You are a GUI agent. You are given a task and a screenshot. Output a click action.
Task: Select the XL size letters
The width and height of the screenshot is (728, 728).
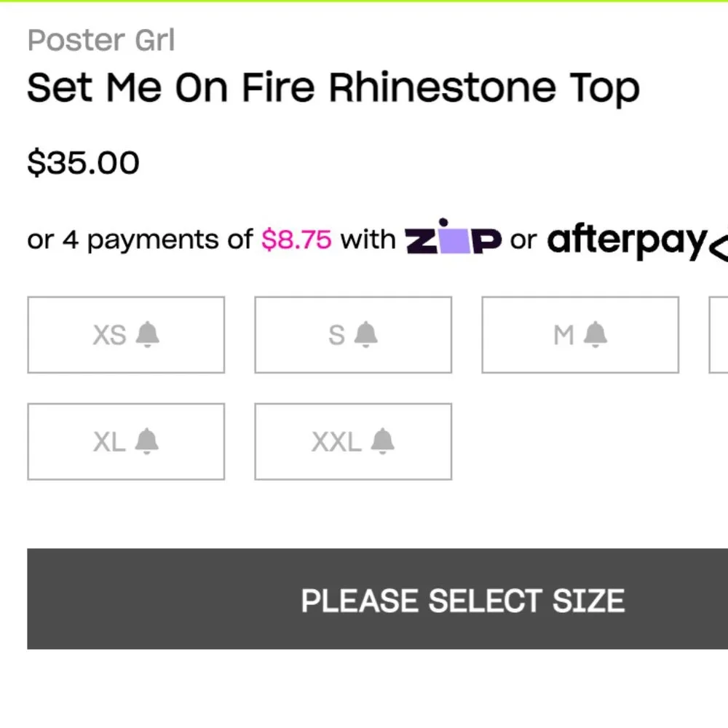(110, 442)
